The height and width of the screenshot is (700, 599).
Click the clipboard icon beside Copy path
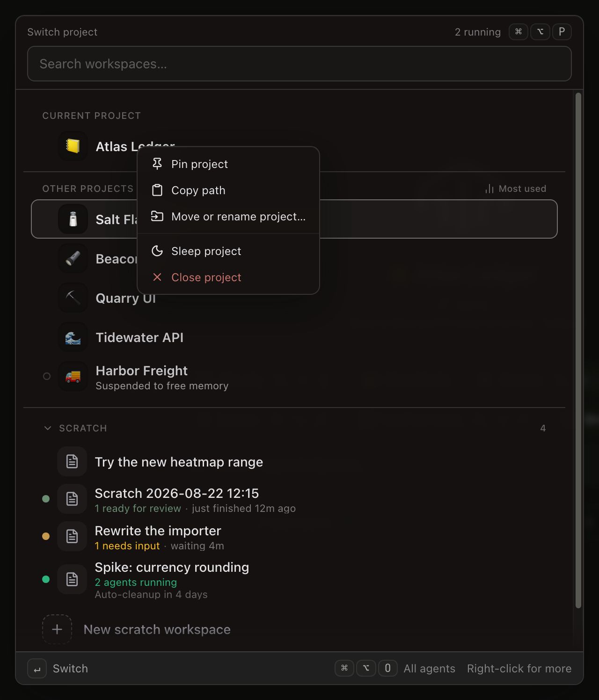tap(157, 190)
